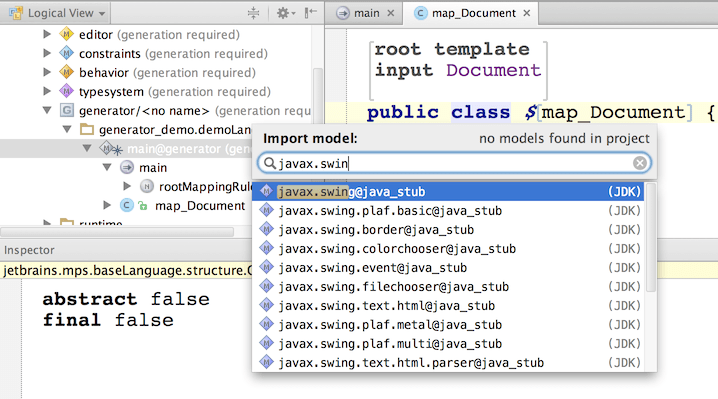Close the main editor tab
718x399 pixels.
(x=391, y=13)
